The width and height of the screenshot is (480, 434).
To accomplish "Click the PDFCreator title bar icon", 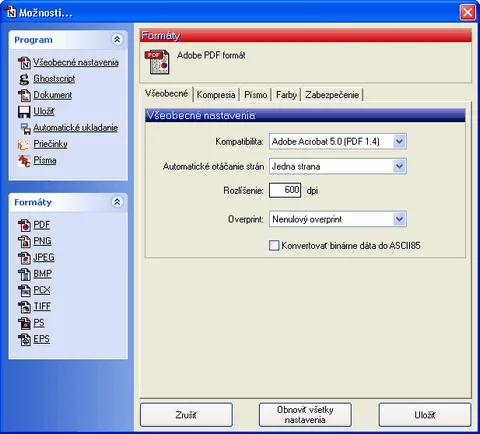I will (x=10, y=12).
